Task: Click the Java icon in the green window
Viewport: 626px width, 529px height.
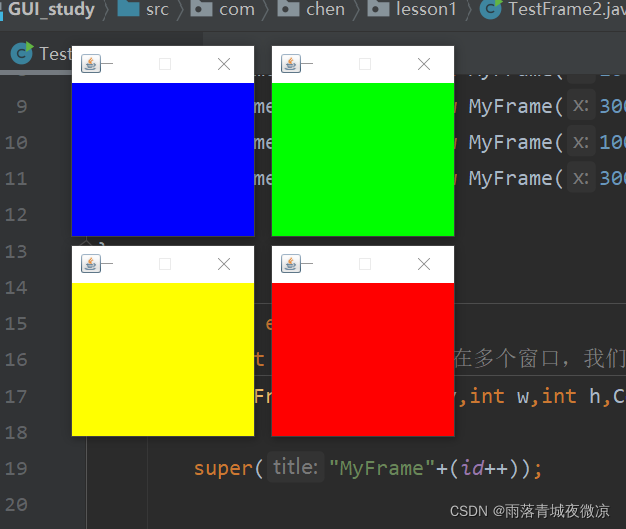Action: [x=291, y=63]
